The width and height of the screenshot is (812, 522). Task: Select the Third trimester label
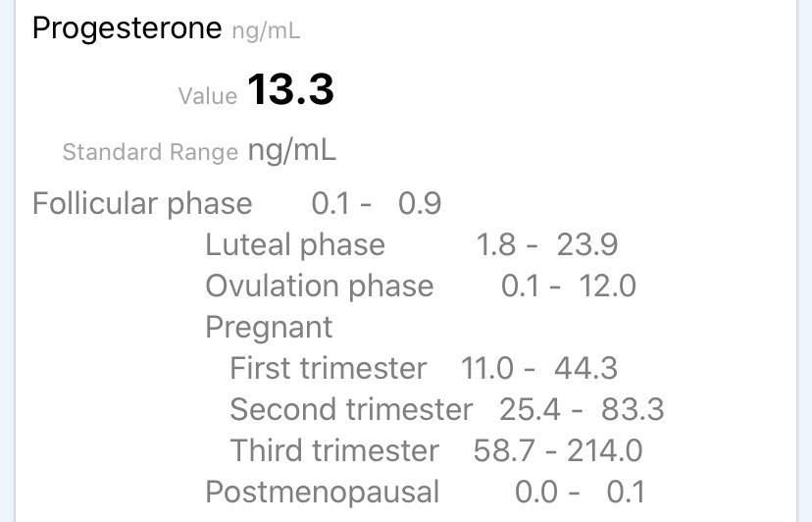click(334, 450)
